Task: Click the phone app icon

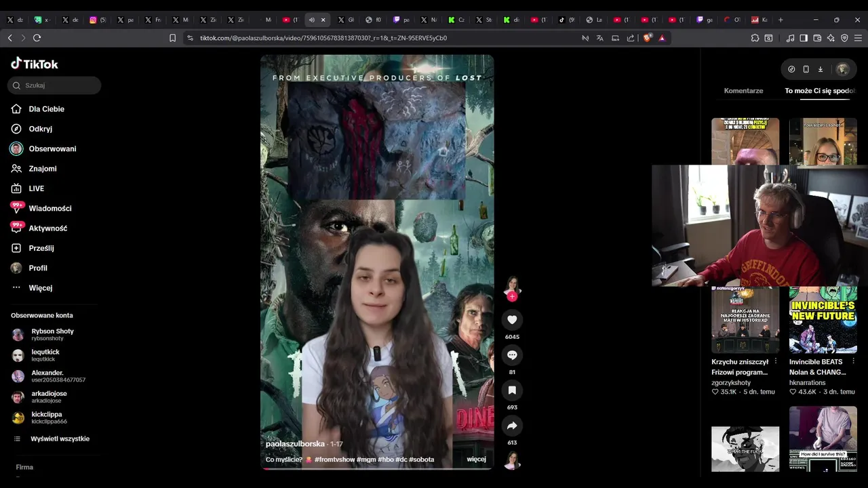Action: 806,69
